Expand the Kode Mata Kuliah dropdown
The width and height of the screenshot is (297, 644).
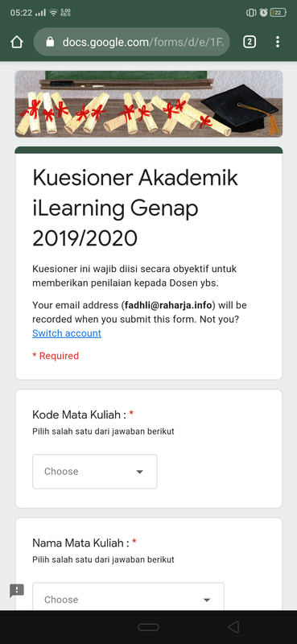[x=95, y=472]
